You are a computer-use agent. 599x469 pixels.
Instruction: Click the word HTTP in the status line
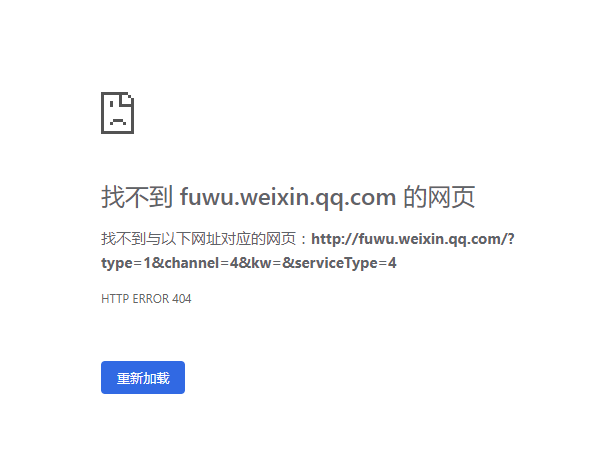point(115,299)
